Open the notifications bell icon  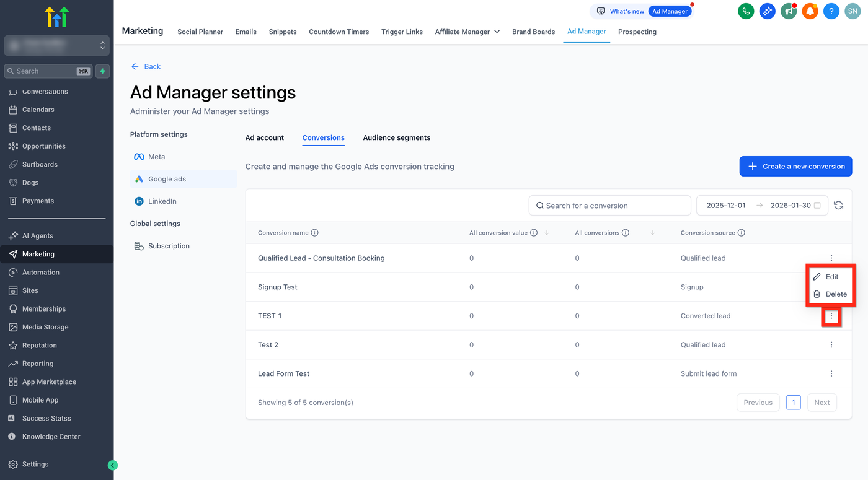coord(810,11)
